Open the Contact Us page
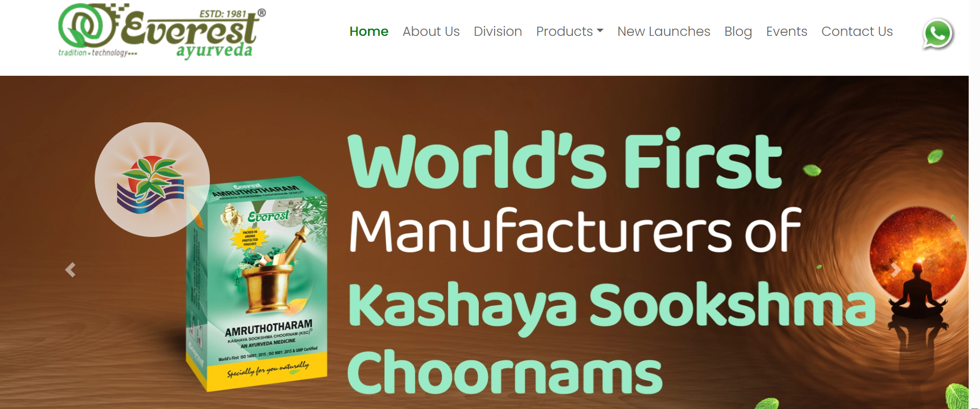 (857, 32)
